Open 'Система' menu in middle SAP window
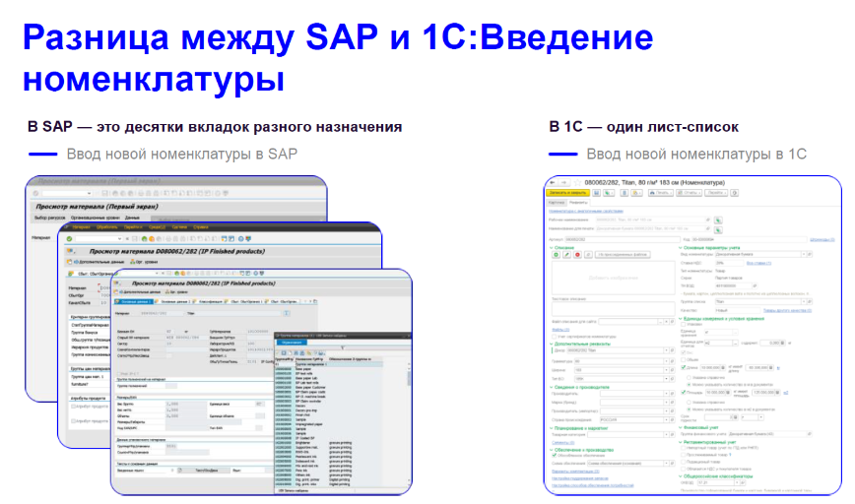Viewport: 855px width, 504px height. (179, 227)
